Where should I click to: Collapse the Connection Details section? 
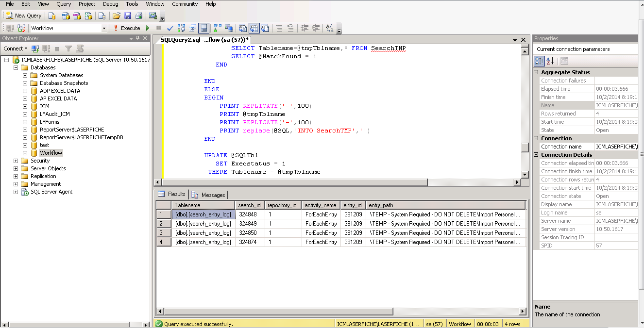537,155
